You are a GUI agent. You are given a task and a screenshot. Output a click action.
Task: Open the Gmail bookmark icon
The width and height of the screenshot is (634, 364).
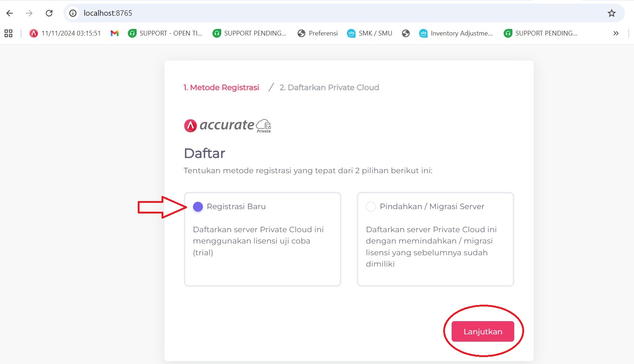[x=115, y=33]
